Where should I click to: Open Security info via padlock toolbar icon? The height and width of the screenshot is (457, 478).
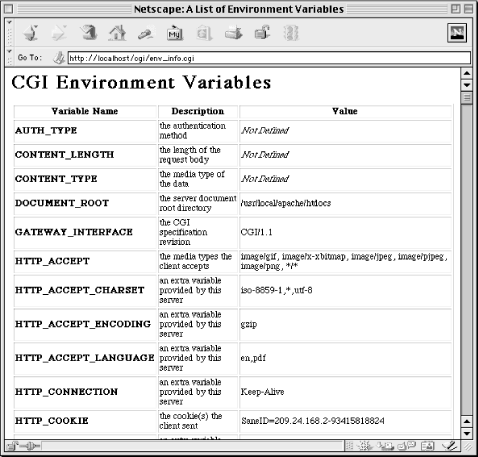262,33
